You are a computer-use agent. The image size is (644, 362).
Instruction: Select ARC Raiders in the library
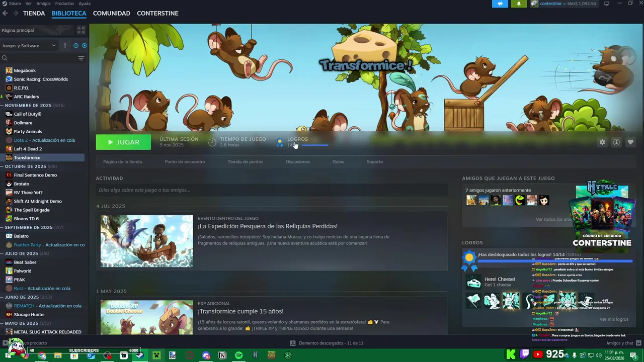point(26,97)
